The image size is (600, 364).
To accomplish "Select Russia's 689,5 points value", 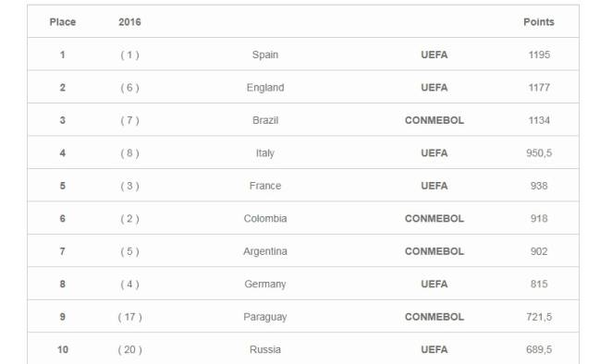I will tap(539, 350).
